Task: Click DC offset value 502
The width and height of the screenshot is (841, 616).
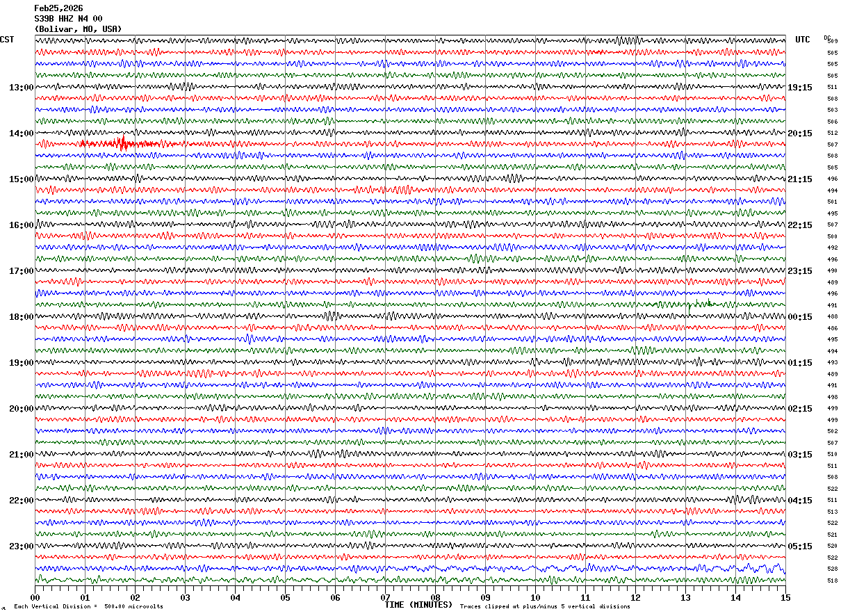Action: pos(832,432)
